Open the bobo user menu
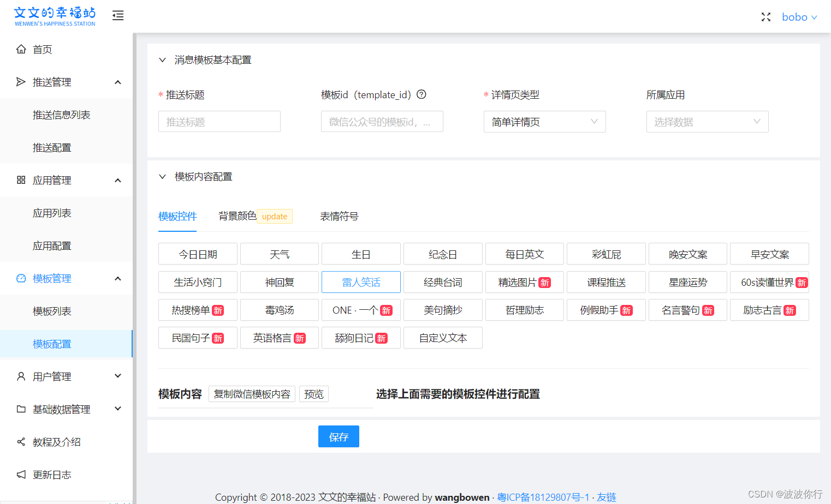 click(799, 17)
